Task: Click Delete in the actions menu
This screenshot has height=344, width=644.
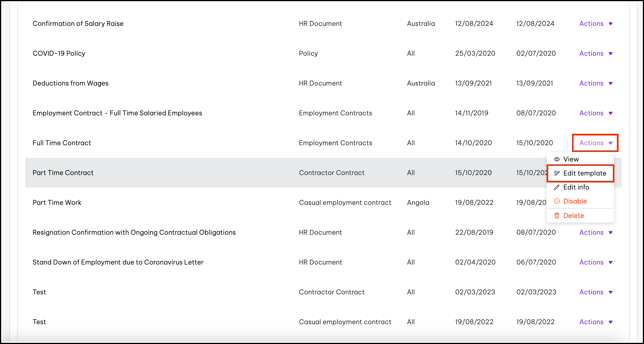Action: (573, 216)
